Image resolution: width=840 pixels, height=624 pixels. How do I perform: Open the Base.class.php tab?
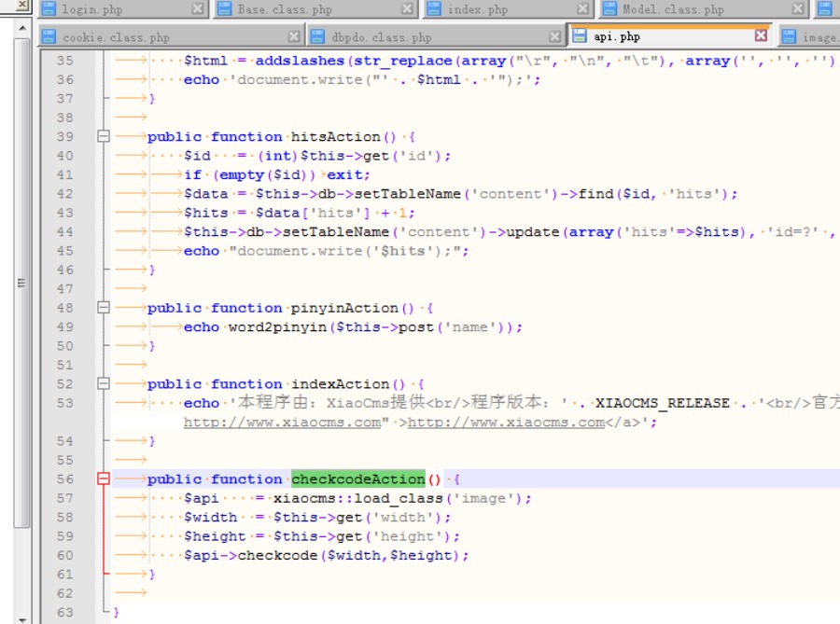[315, 9]
